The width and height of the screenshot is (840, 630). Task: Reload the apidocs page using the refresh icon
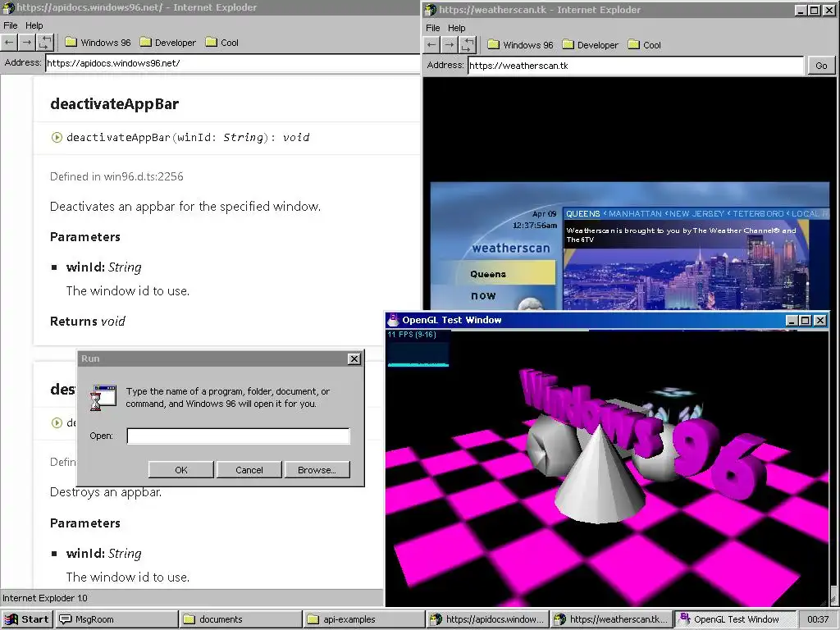(45, 43)
